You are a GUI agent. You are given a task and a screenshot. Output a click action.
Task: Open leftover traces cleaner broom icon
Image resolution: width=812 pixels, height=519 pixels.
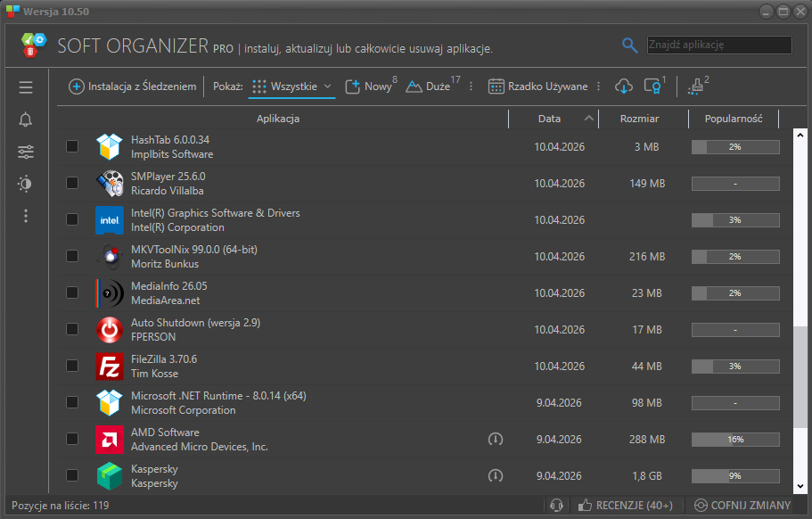[696, 86]
